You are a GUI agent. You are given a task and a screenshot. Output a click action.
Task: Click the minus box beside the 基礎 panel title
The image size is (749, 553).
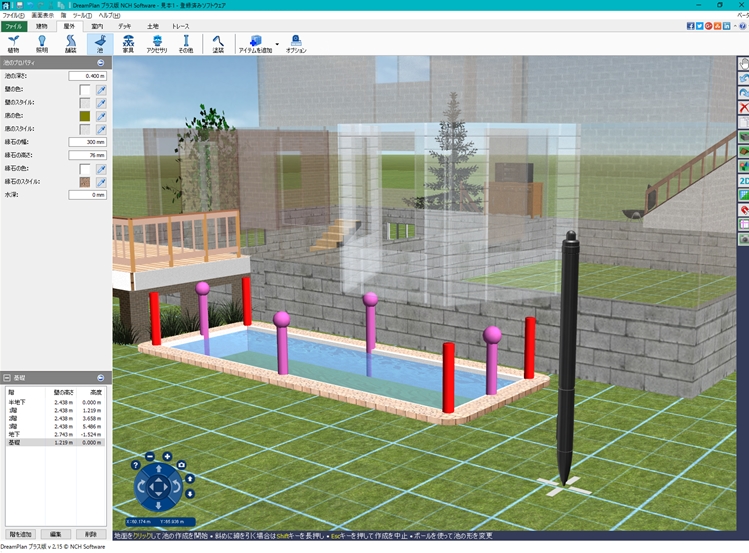7,378
